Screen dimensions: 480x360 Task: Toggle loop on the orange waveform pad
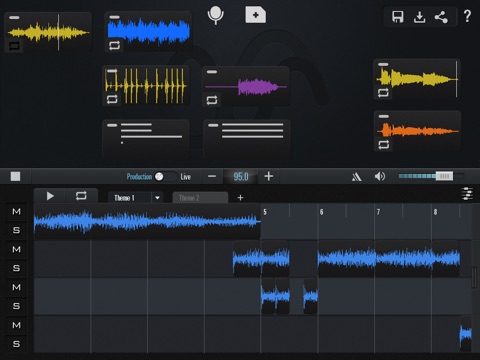pyautogui.click(x=383, y=145)
